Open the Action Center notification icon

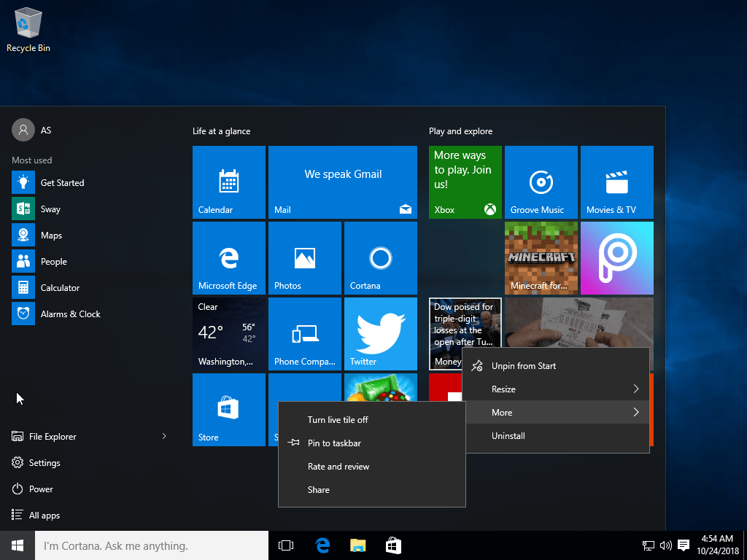coord(683,545)
